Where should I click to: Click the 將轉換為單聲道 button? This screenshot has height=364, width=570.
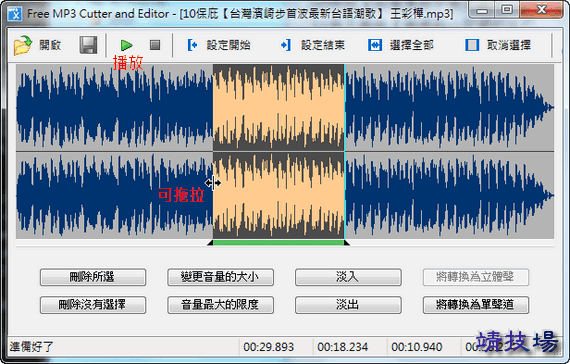pyautogui.click(x=475, y=304)
